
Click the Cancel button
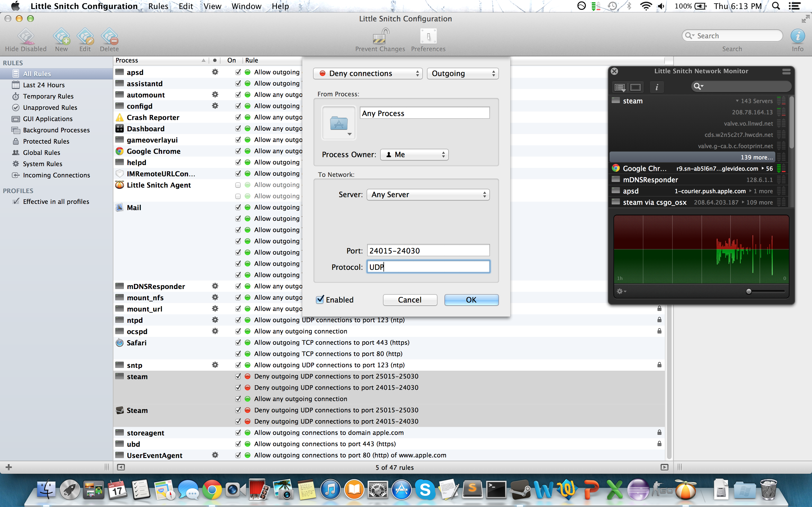point(410,300)
